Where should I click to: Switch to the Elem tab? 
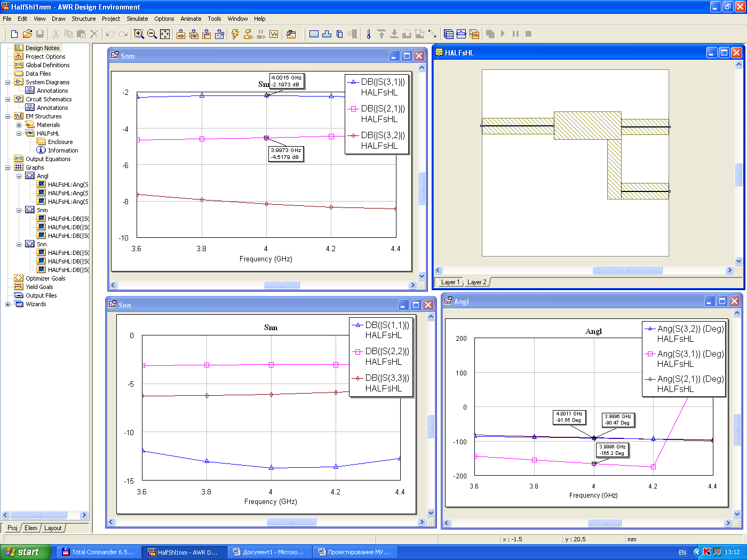tap(31, 528)
